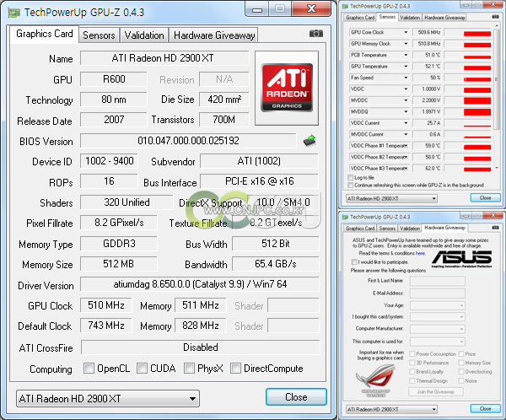Open the Your Age dropdown

tap(437, 305)
